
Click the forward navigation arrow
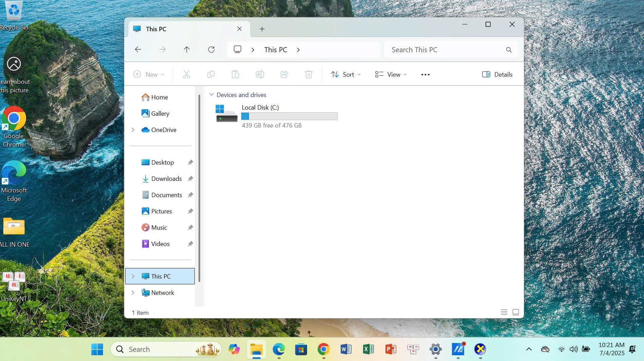(163, 50)
